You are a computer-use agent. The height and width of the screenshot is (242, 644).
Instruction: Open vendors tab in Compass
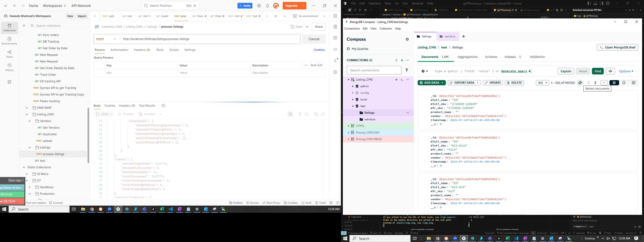tap(447, 36)
